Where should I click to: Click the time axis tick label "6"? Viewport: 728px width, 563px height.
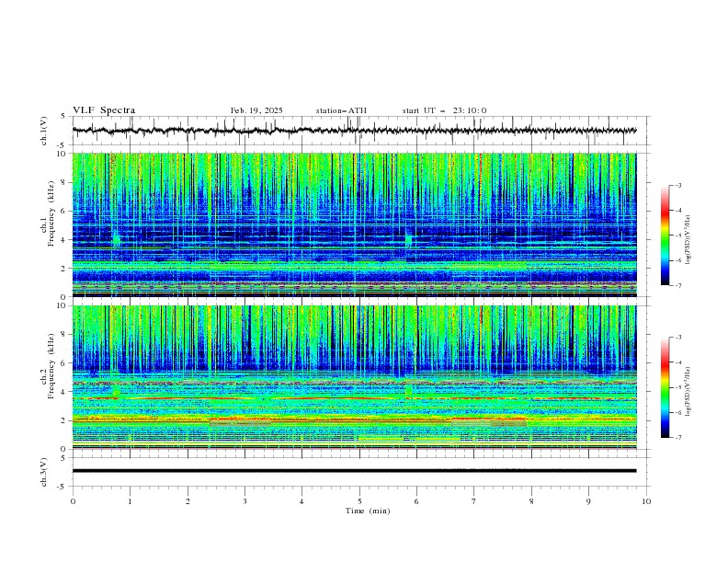pyautogui.click(x=416, y=501)
